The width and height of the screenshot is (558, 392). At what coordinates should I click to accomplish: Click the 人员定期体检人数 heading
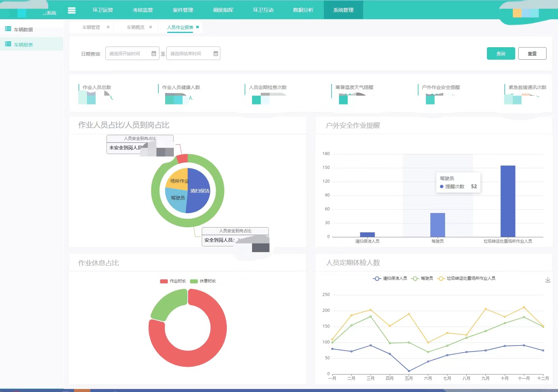(353, 263)
